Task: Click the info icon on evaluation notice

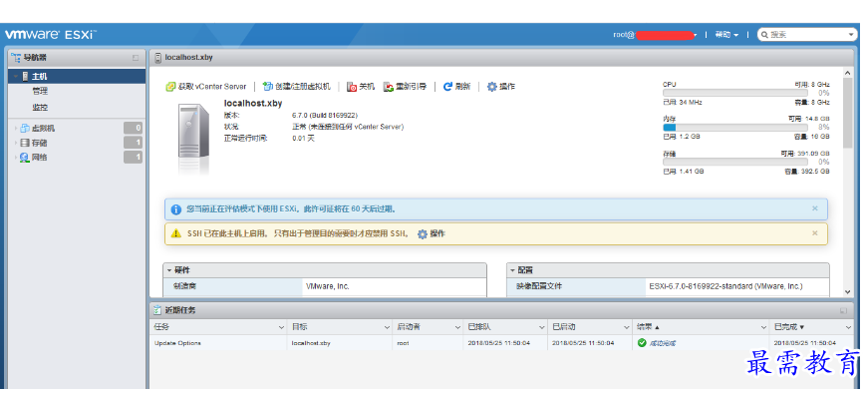Action: (x=176, y=209)
